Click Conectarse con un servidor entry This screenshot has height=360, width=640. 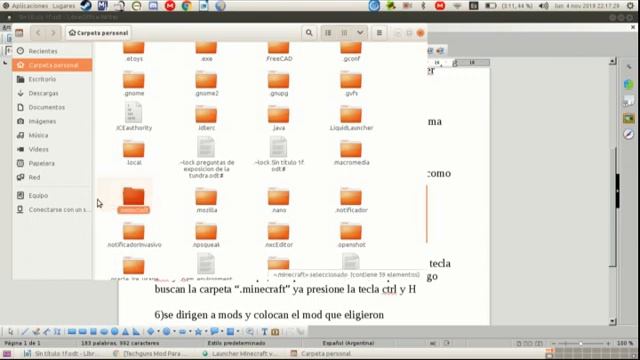(52, 209)
